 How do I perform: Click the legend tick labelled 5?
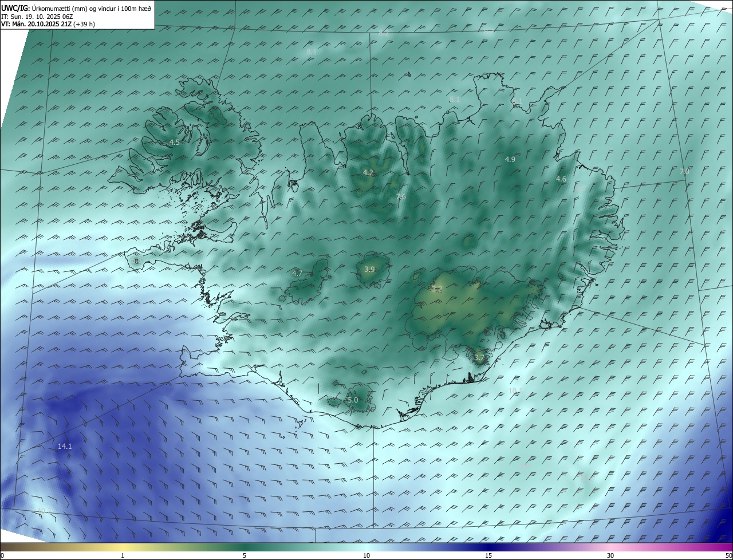[245, 555]
